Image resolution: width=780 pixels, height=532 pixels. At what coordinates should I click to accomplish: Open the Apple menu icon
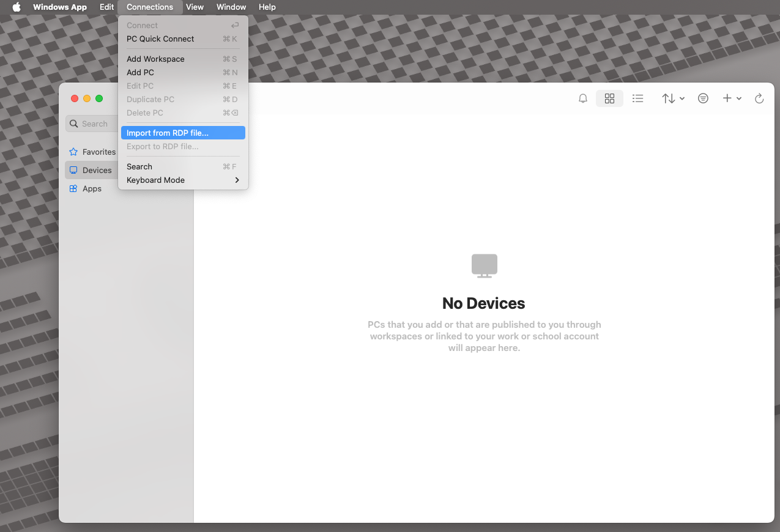click(17, 7)
